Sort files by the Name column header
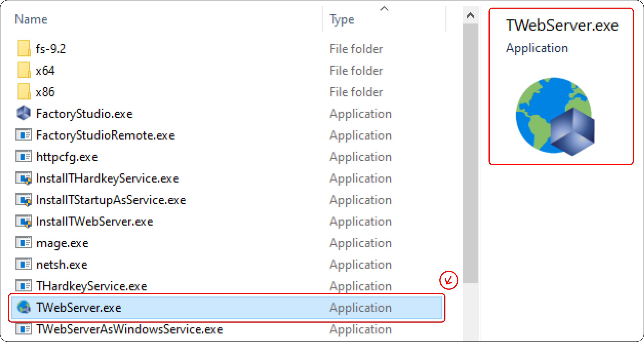This screenshot has width=644, height=342. (31, 19)
